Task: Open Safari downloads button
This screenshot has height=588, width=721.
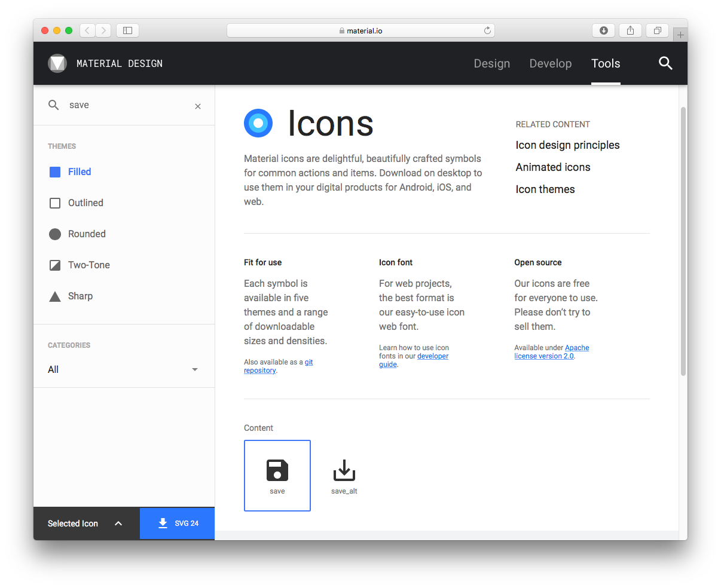Action: pos(604,30)
